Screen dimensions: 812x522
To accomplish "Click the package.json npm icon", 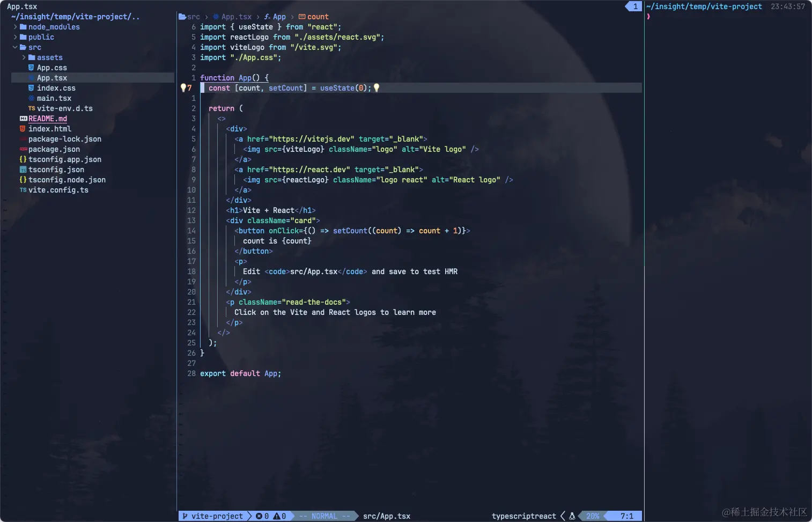I will [x=23, y=149].
